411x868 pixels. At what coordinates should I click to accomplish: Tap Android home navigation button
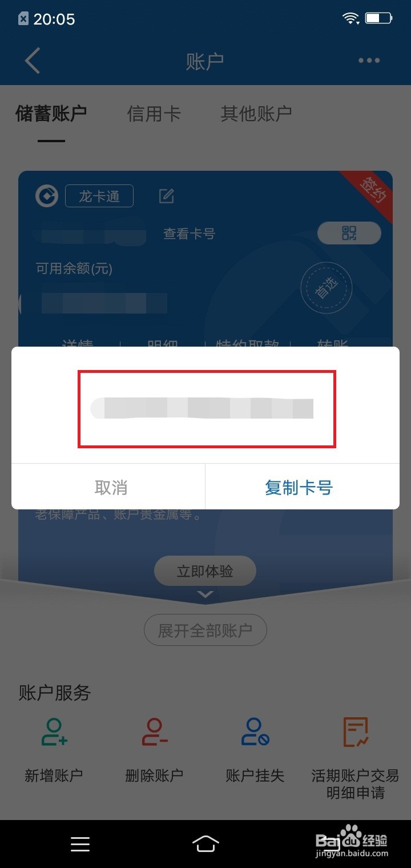point(205,843)
